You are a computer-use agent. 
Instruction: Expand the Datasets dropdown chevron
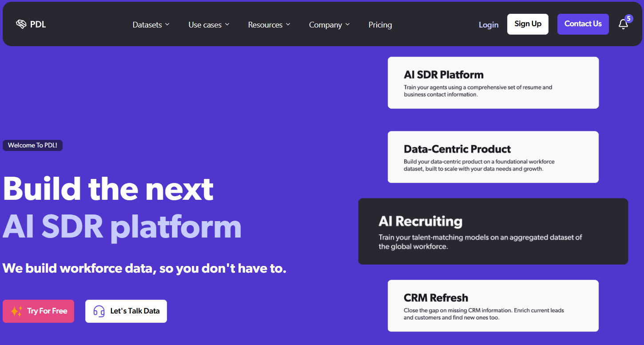167,24
